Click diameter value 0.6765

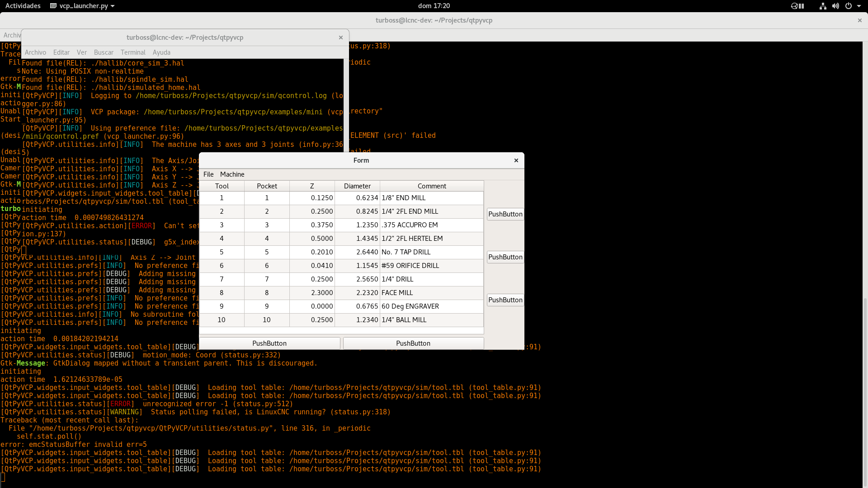(357, 306)
